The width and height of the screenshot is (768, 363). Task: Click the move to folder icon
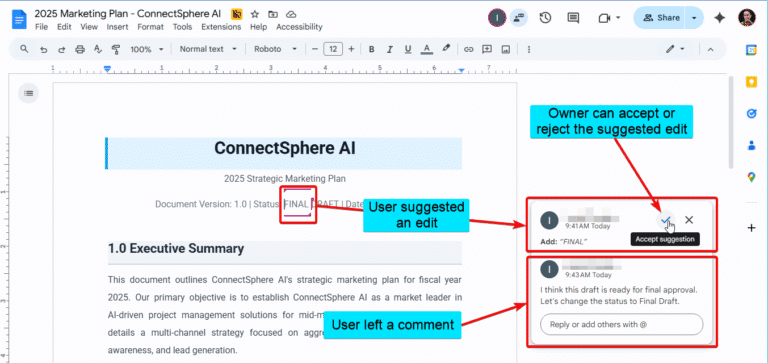273,14
